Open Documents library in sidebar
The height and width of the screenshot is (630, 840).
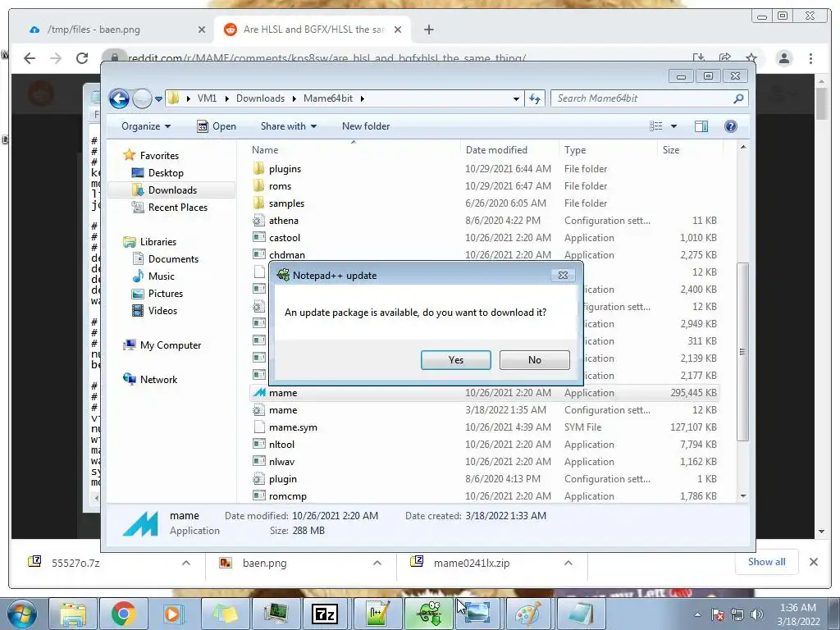[165, 259]
